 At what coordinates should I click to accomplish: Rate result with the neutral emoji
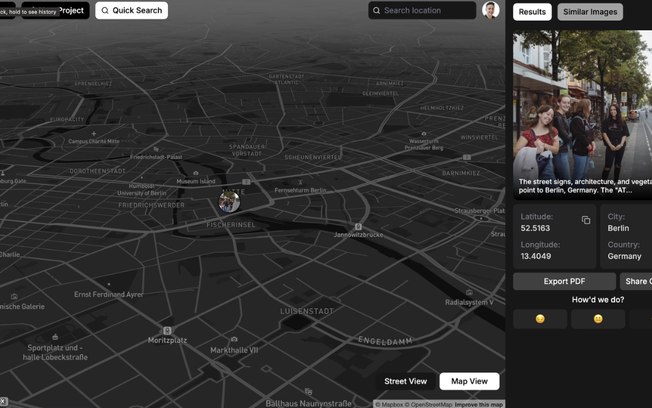[x=598, y=319]
